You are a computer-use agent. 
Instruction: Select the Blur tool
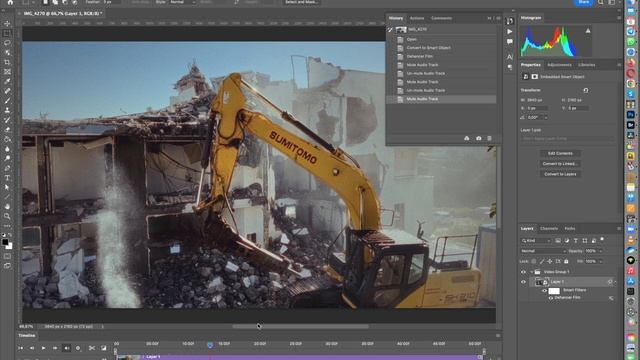pyautogui.click(x=7, y=149)
